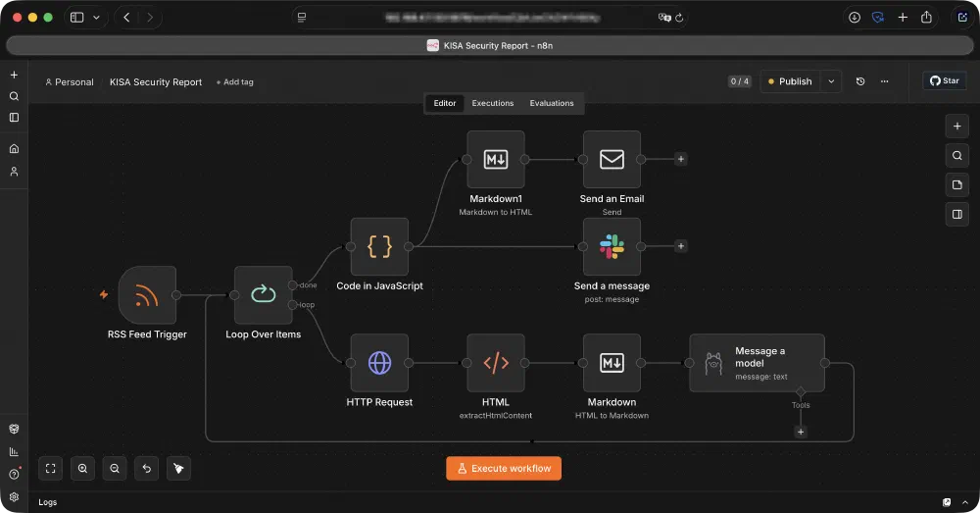This screenshot has height=513, width=980.
Task: Click the tidy up workflow icon
Action: (178, 469)
